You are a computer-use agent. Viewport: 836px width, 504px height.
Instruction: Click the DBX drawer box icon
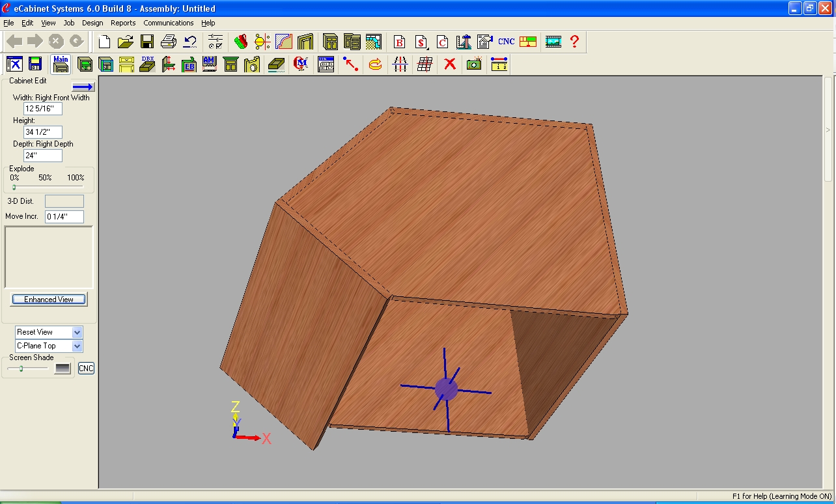click(x=148, y=64)
